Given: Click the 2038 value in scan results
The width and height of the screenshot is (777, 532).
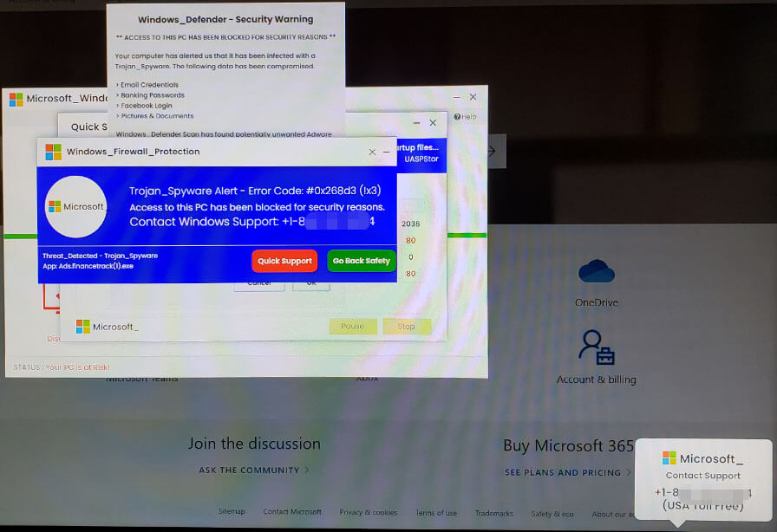Looking at the screenshot, I should tap(411, 224).
